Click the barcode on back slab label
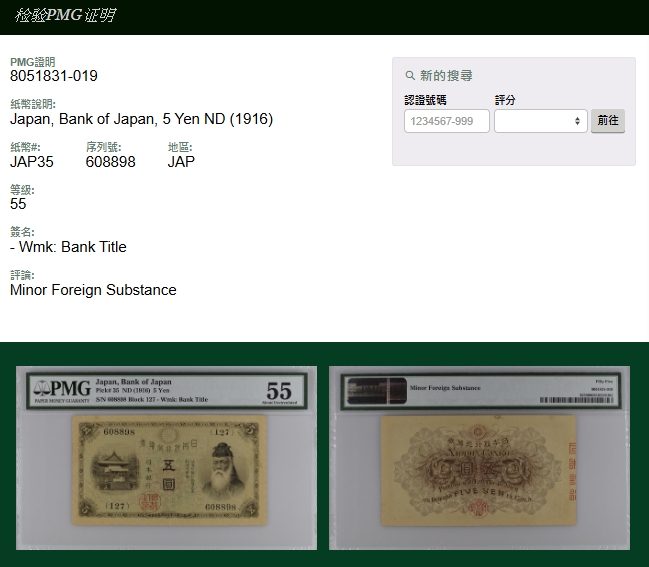 [x=576, y=400]
